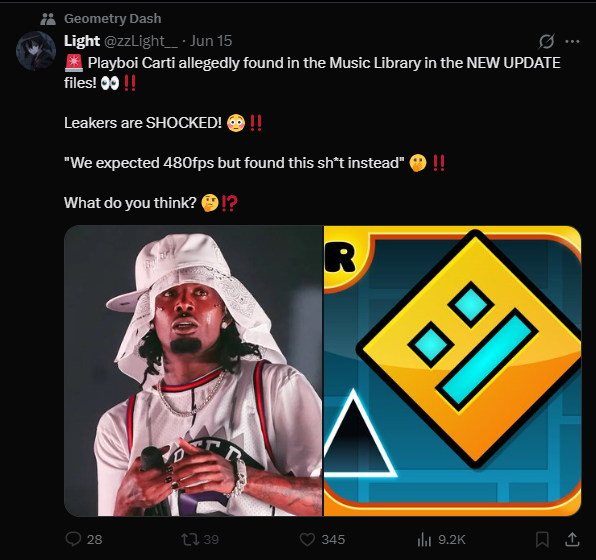Open the Grok explain slashed-circle icon

pyautogui.click(x=546, y=41)
